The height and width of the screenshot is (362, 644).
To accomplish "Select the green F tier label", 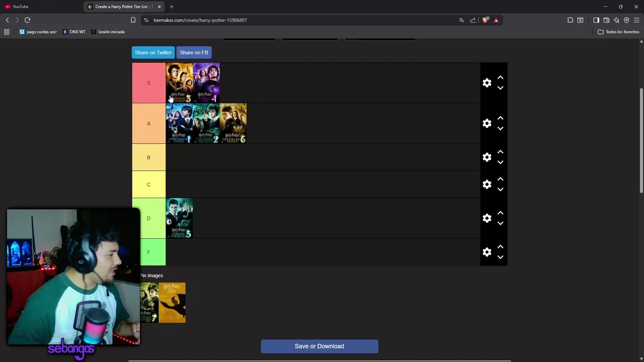I will click(148, 252).
